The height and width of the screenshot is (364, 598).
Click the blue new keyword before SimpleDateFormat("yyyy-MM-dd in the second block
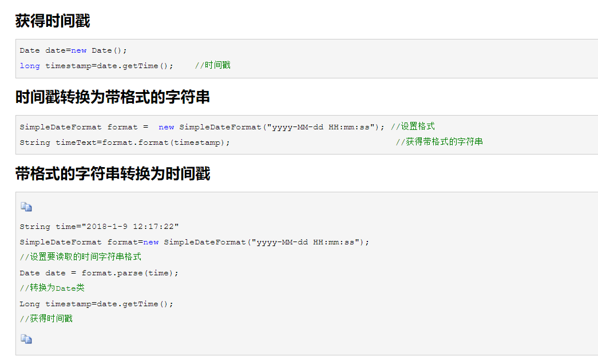coord(167,127)
